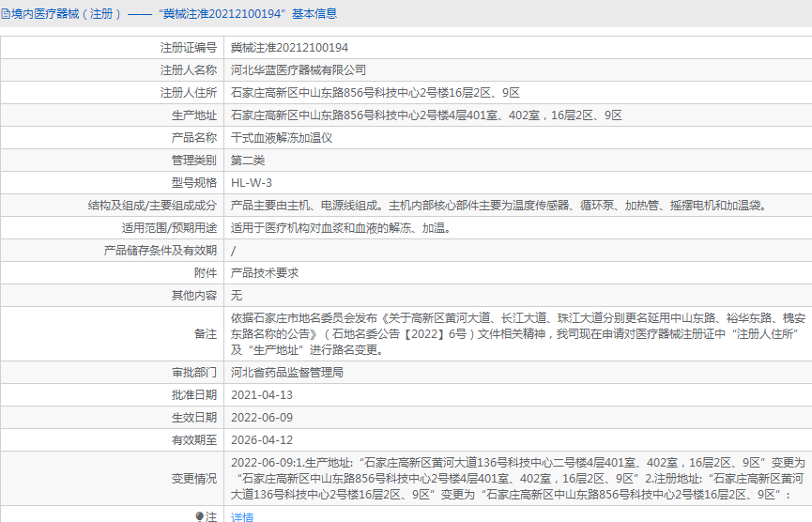
Task: Click the 结构及组成 description text
Action: [x=500, y=206]
